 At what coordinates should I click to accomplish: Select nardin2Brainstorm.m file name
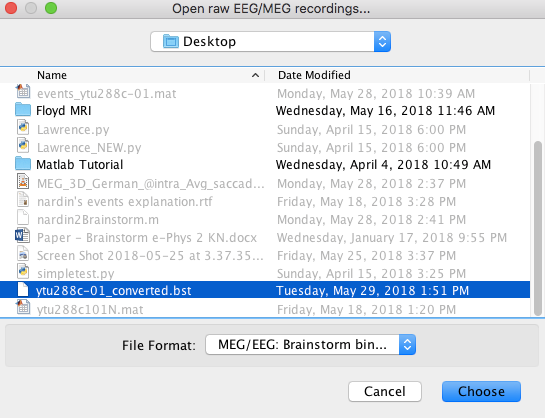click(98, 220)
